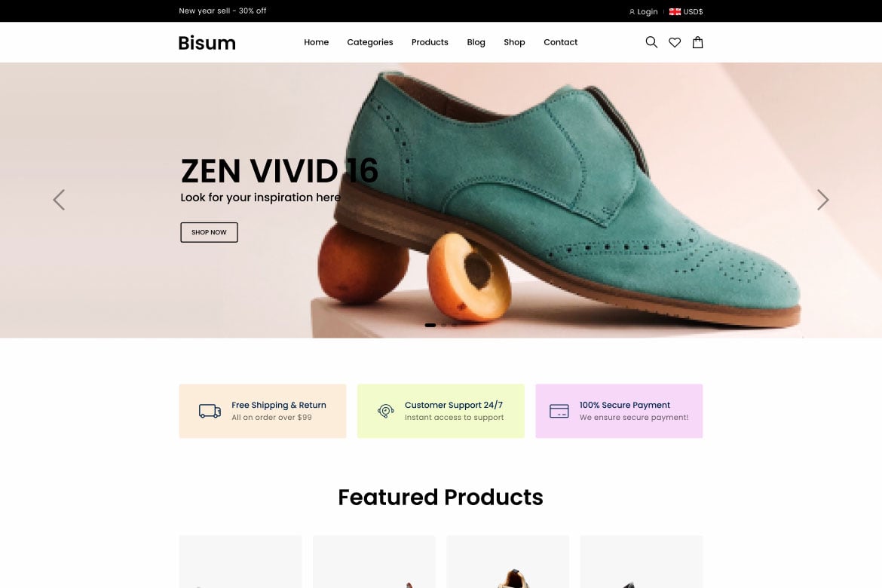
Task: Click the delivery truck shipping icon
Action: click(210, 411)
